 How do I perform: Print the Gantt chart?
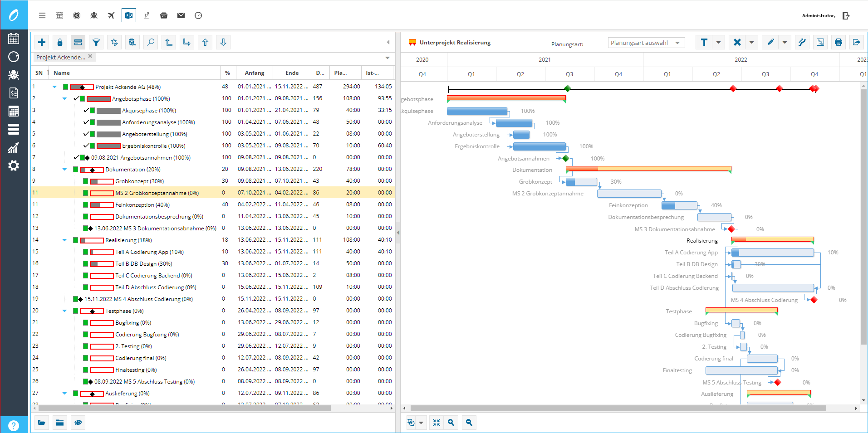point(838,42)
